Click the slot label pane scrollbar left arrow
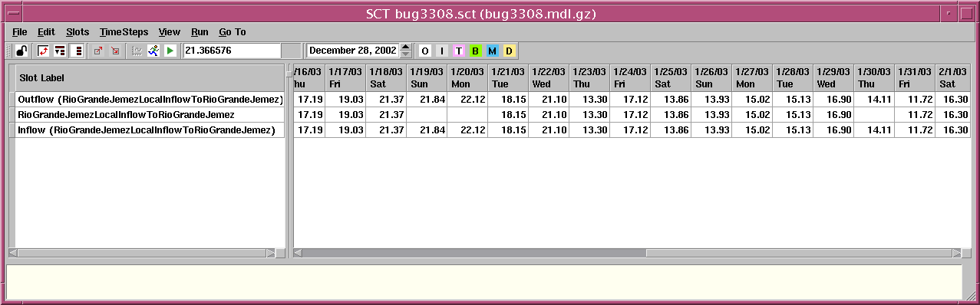This screenshot has height=305, width=980. [12, 252]
